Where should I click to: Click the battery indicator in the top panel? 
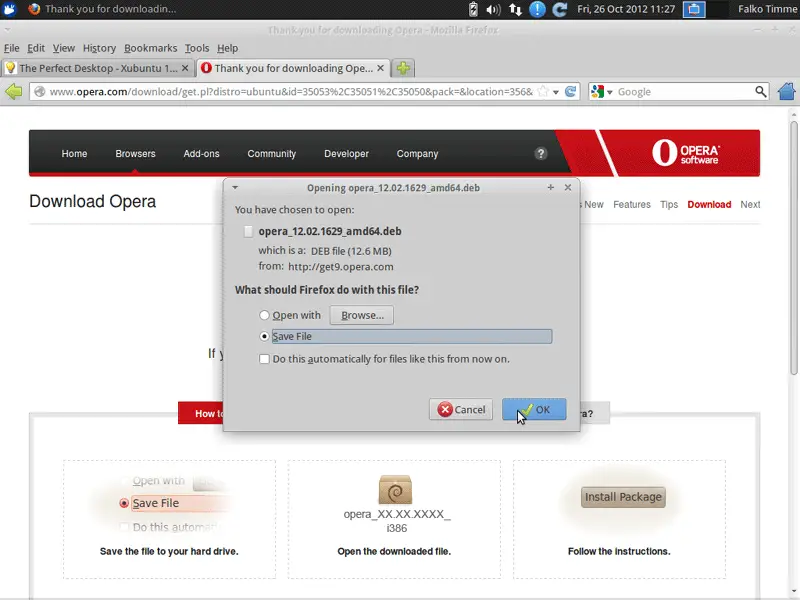(473, 9)
